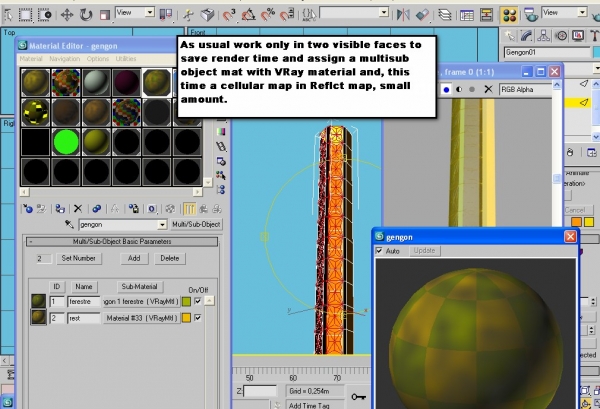Click the Multi/Sub-Object type button
600x409 pixels.
[196, 224]
